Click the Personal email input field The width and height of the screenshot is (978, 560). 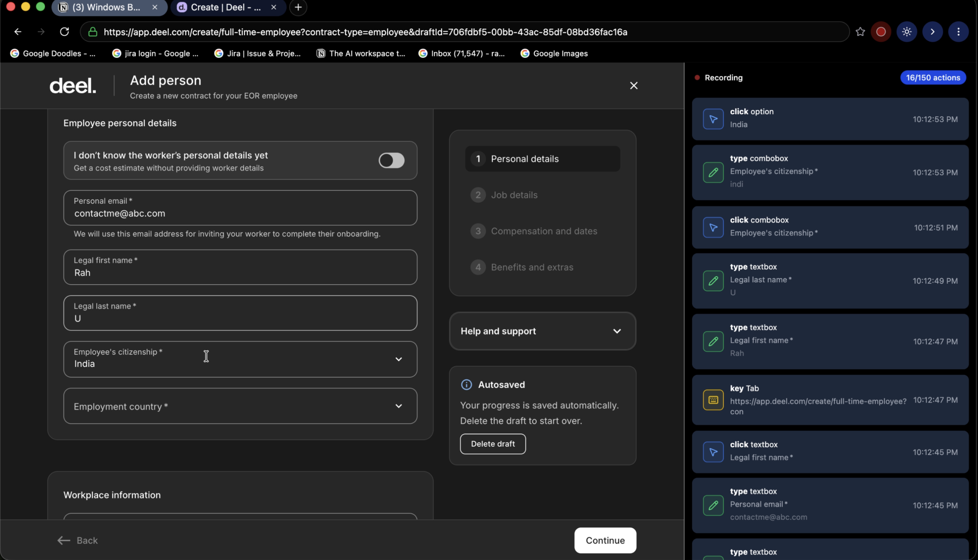click(240, 208)
